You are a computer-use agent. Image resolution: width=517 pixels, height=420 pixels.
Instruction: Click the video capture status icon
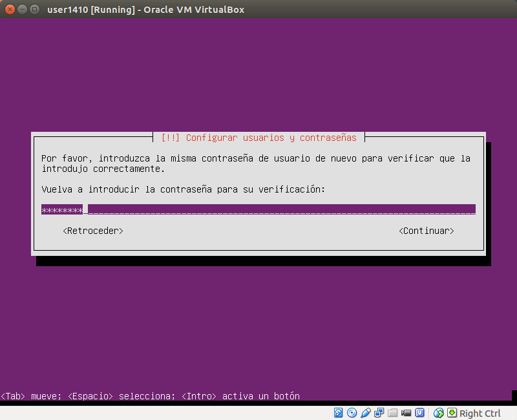(x=406, y=413)
